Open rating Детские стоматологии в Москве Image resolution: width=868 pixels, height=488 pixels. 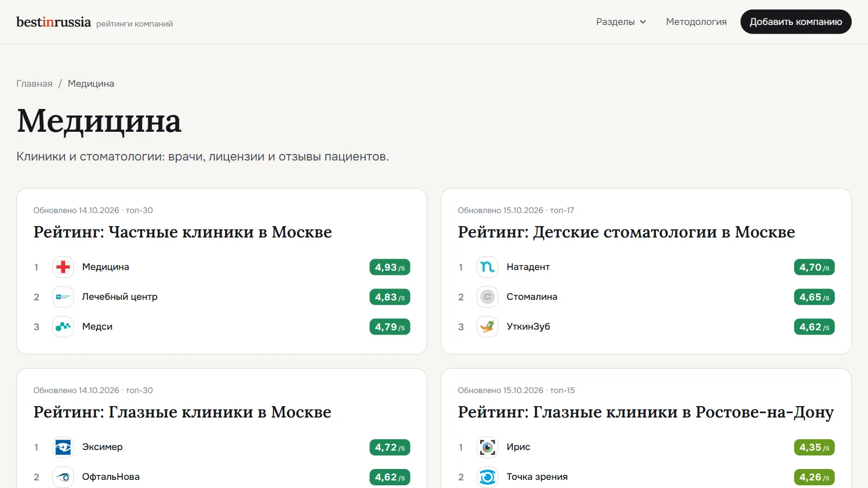click(626, 232)
